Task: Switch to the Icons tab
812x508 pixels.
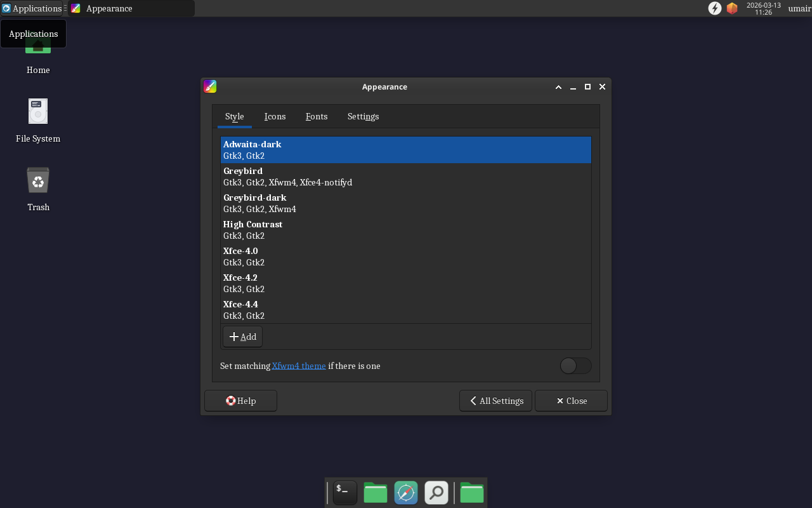Action: coord(275,116)
